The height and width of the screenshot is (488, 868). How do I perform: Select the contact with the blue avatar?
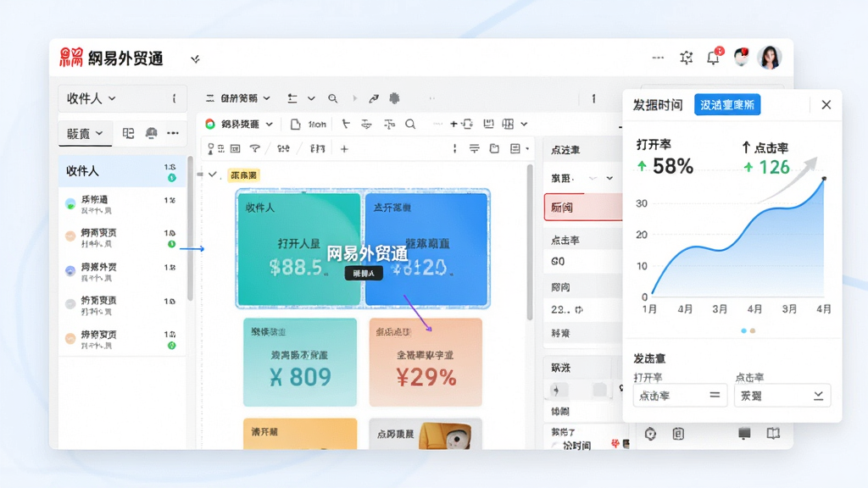122,272
